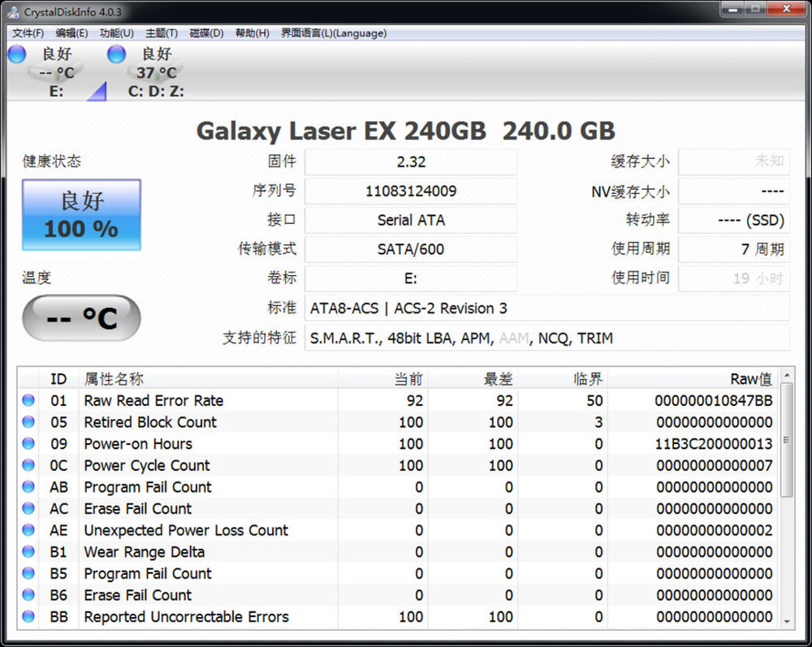Click the 良好 100% health status button
This screenshot has height=647, width=812.
tap(81, 215)
